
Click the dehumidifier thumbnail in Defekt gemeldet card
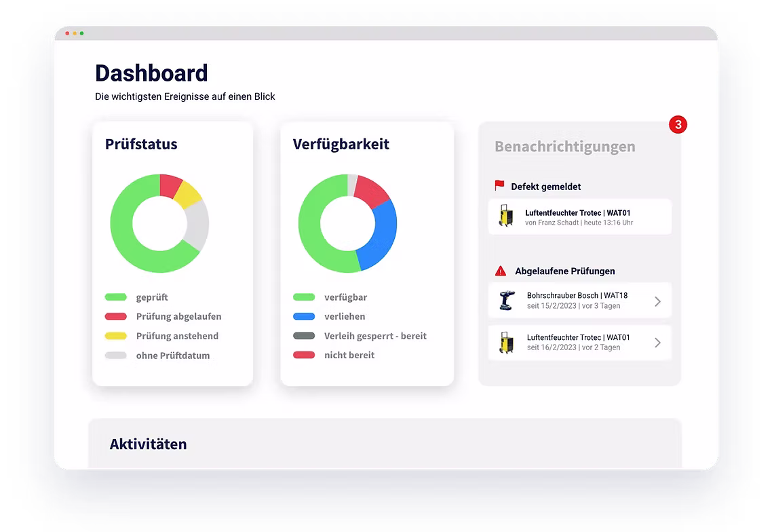[x=505, y=216]
